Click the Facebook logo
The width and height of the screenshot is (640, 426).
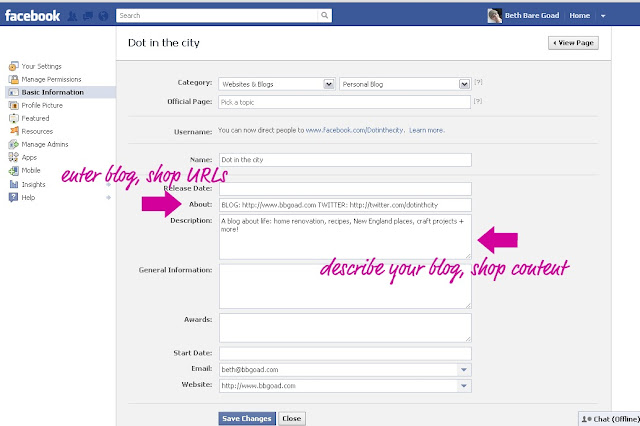point(32,16)
